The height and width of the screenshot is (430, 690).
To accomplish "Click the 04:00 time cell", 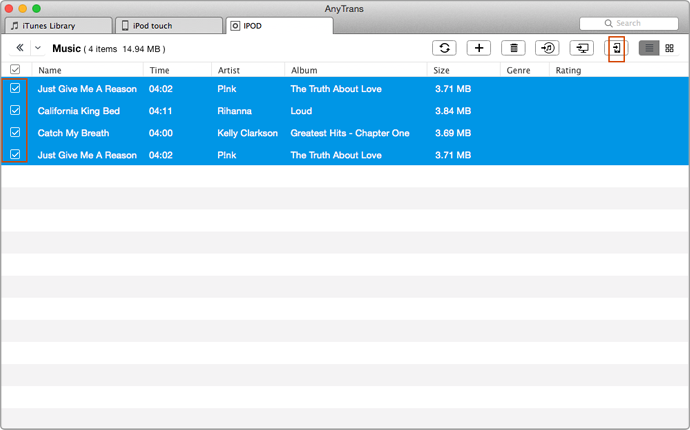I will 161,133.
